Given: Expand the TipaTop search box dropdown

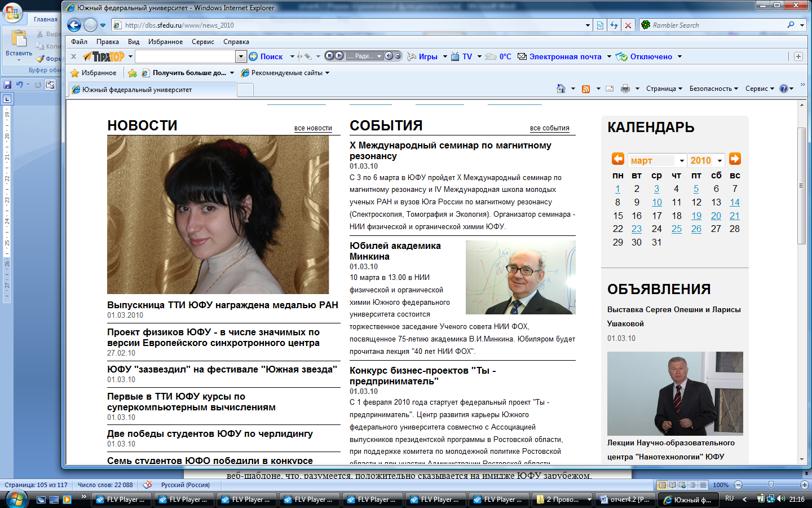Looking at the screenshot, I should point(241,56).
